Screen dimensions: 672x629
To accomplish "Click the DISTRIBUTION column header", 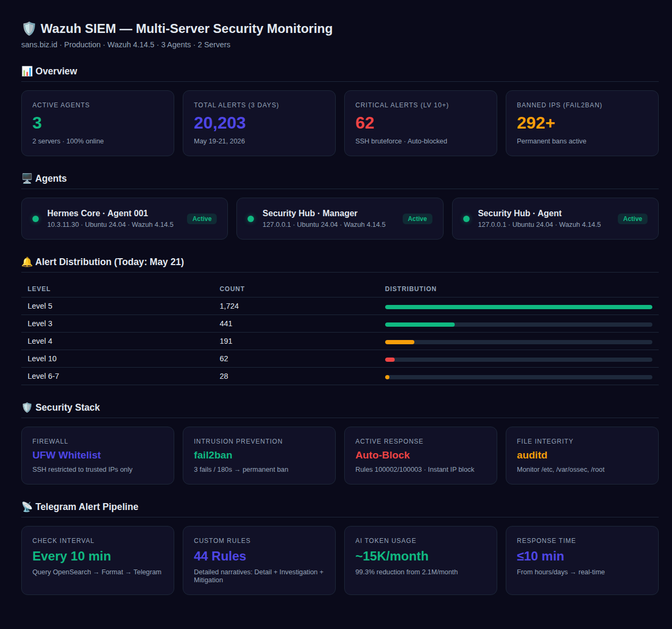I will tap(411, 289).
